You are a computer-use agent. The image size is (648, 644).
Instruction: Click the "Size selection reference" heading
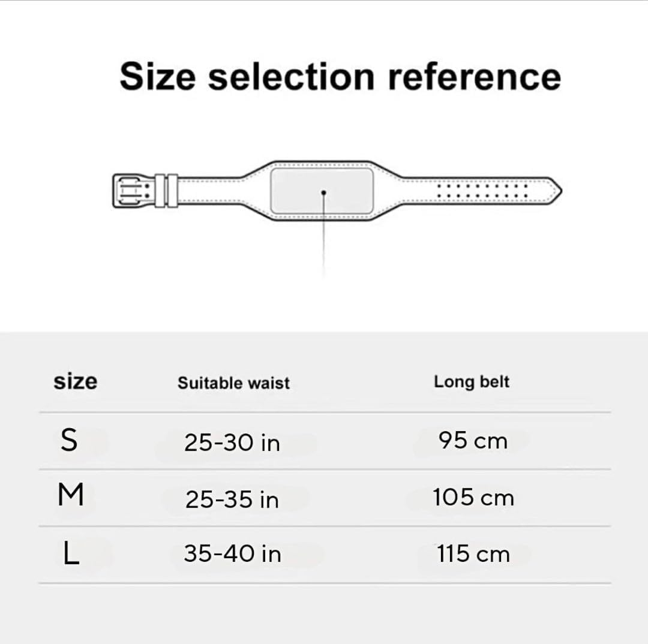click(x=340, y=76)
